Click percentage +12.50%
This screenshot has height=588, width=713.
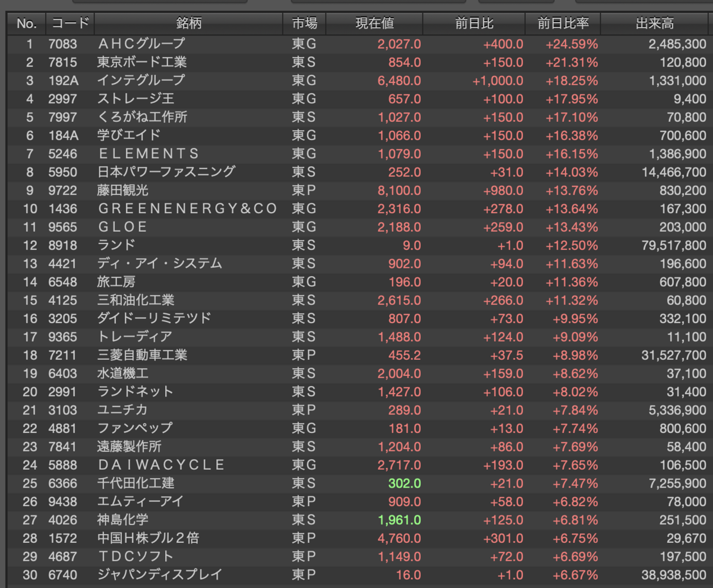click(x=572, y=245)
